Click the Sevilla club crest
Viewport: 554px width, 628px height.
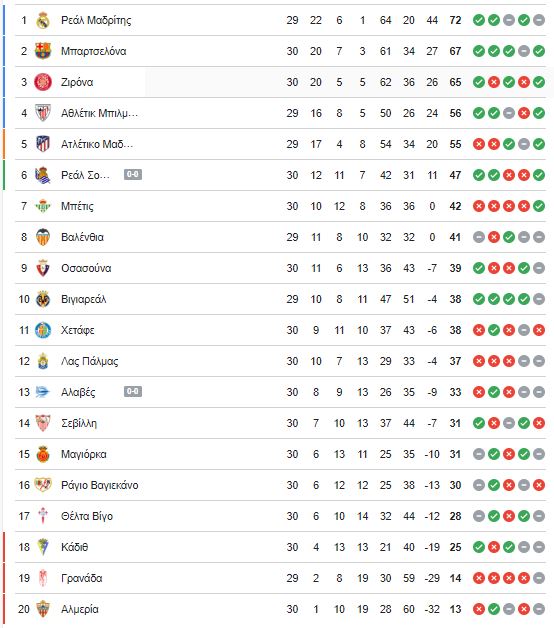[43, 423]
